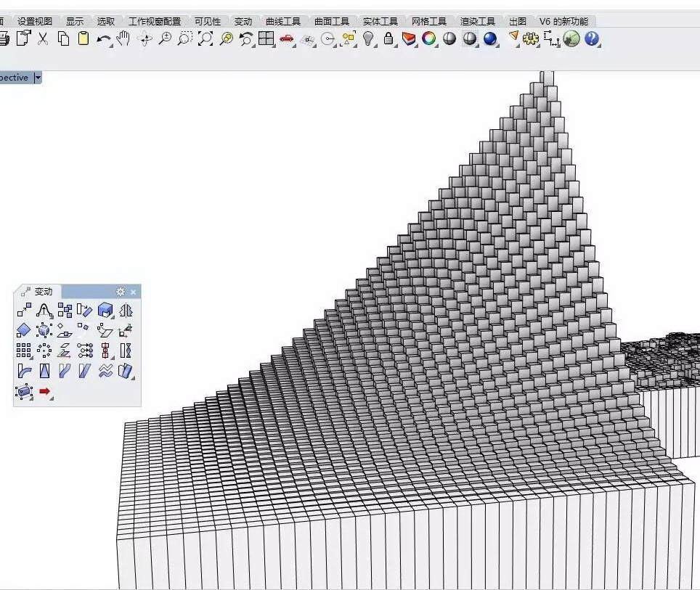Select Twist tool in 变动 panel
The image size is (700, 590).
[x=126, y=351]
